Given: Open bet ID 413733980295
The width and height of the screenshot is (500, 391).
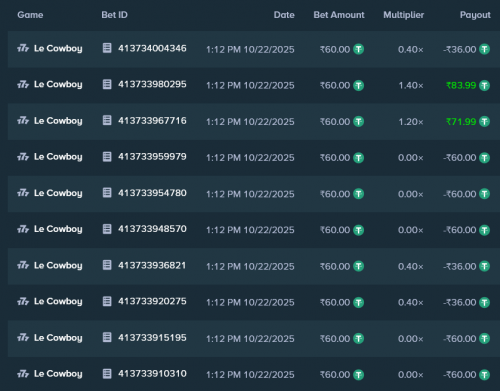Looking at the screenshot, I should point(152,84).
